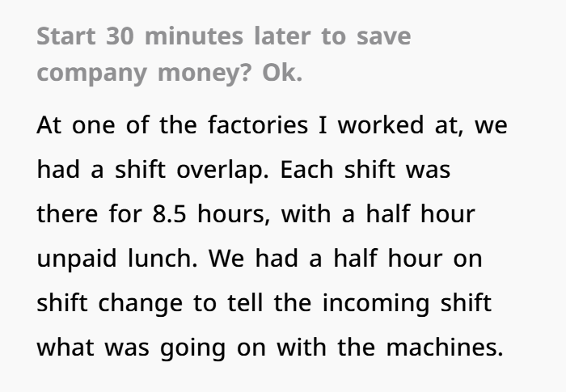Click the word 'worked' in the first line
The width and height of the screenshot is (566, 392).
381,125
